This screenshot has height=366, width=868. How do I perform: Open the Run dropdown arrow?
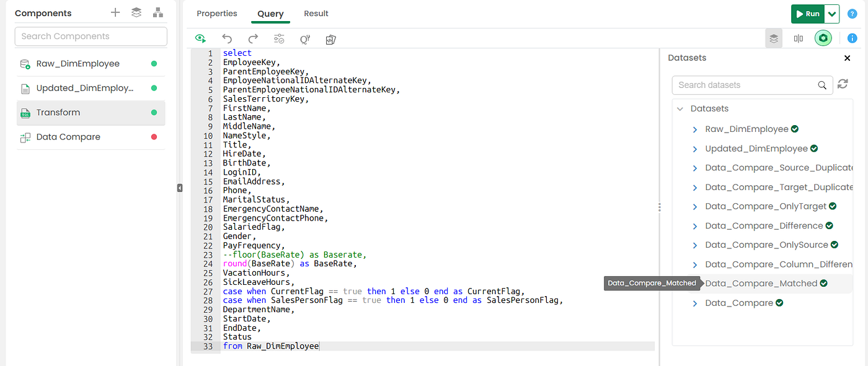833,14
